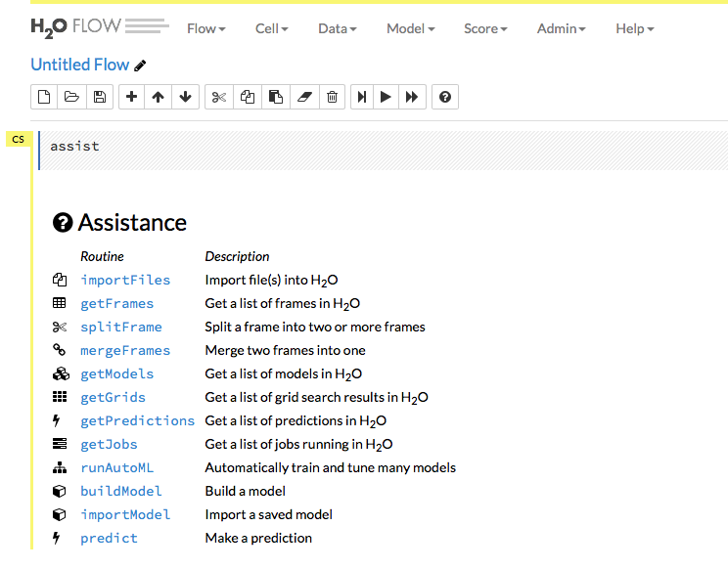Image resolution: width=728 pixels, height=570 pixels.
Task: Open assistance using the toolbar question mark icon
Action: point(445,97)
